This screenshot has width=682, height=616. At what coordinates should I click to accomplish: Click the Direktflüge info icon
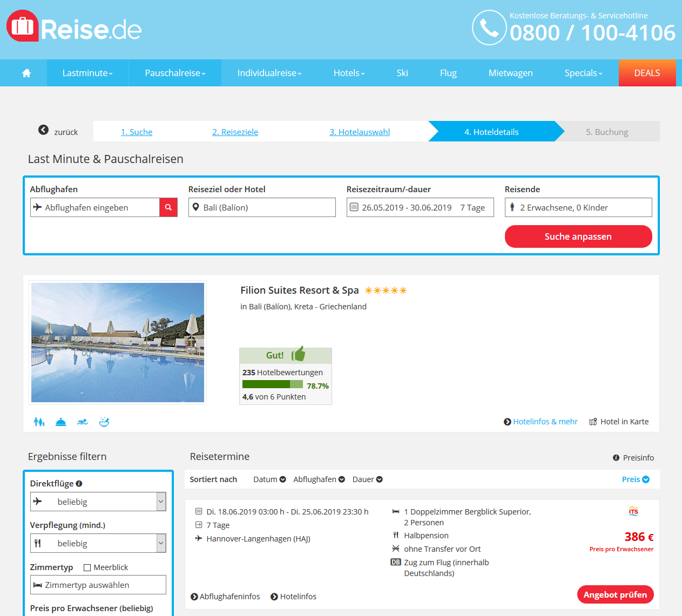coord(79,484)
